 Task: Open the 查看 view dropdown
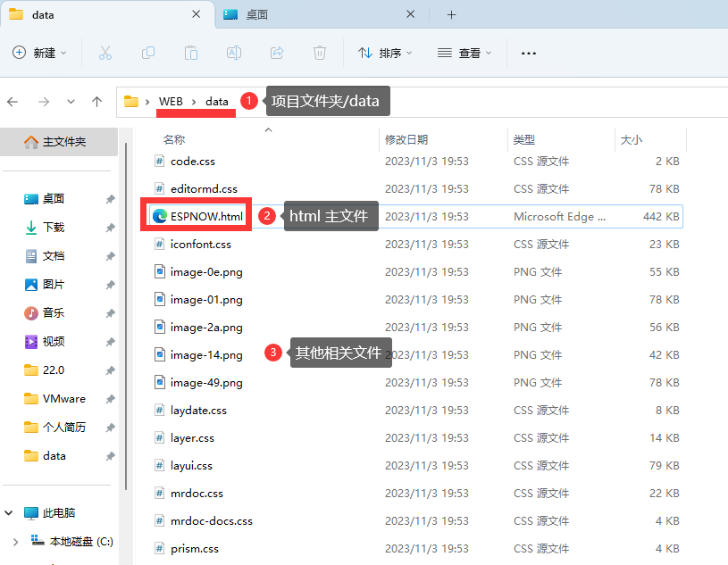pos(464,53)
